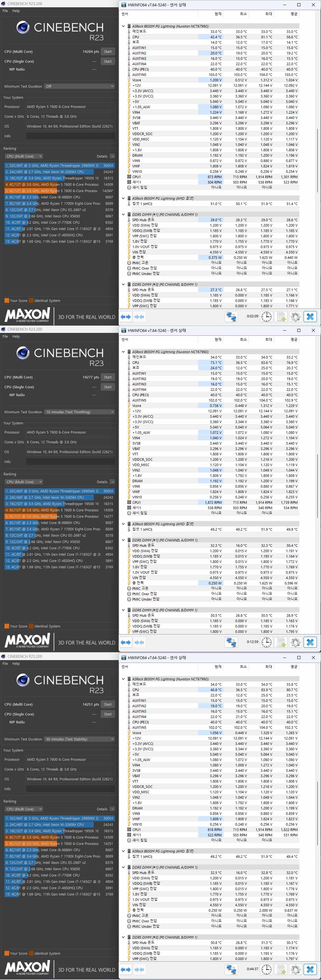The height and width of the screenshot is (980, 321).
Task: Start logging icon in HWiNFO window timed 0:12:59
Action: click(x=281, y=642)
